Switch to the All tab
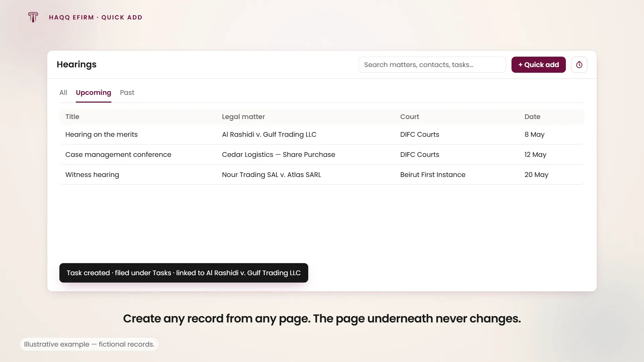Screen dimensions: 644x362 [x=63, y=93]
